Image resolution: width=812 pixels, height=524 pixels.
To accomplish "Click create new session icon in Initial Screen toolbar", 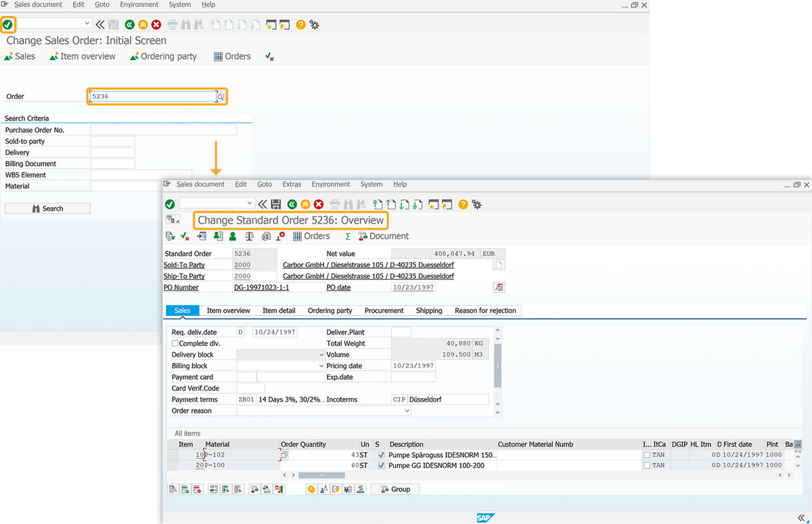I will click(271, 24).
